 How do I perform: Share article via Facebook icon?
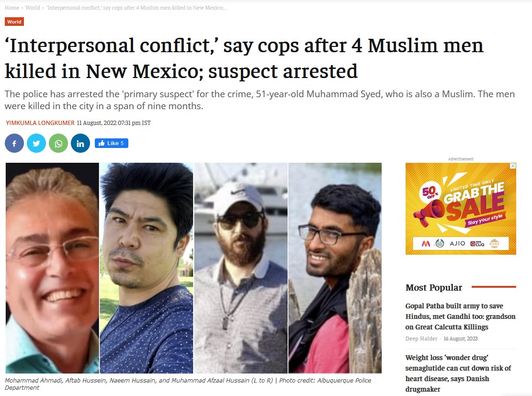pyautogui.click(x=14, y=143)
